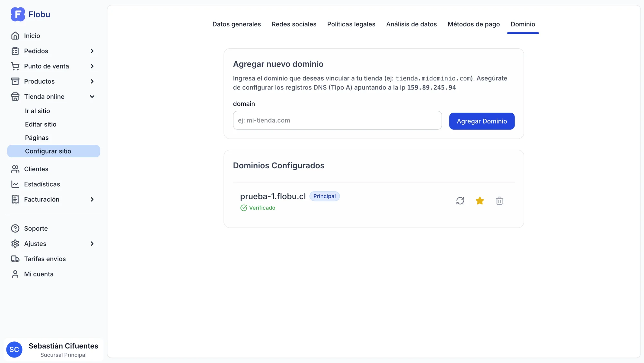Switch to the Métodos de pago tab
644x363 pixels.
tap(473, 24)
